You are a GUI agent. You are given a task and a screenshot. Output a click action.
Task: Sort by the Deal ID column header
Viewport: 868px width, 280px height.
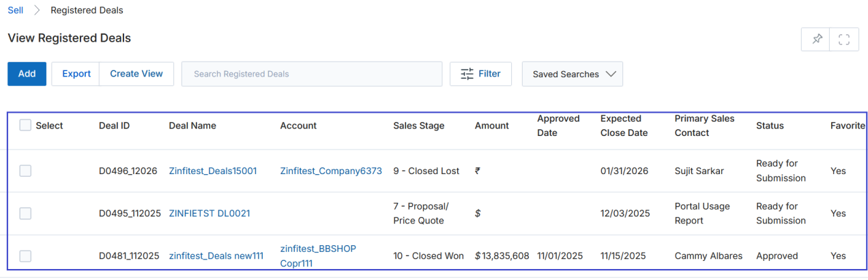tap(114, 126)
